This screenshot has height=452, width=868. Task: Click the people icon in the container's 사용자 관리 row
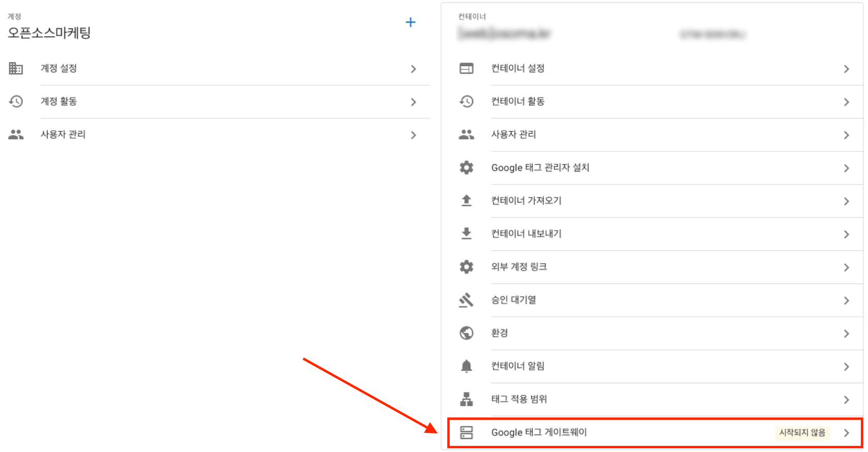click(x=466, y=134)
